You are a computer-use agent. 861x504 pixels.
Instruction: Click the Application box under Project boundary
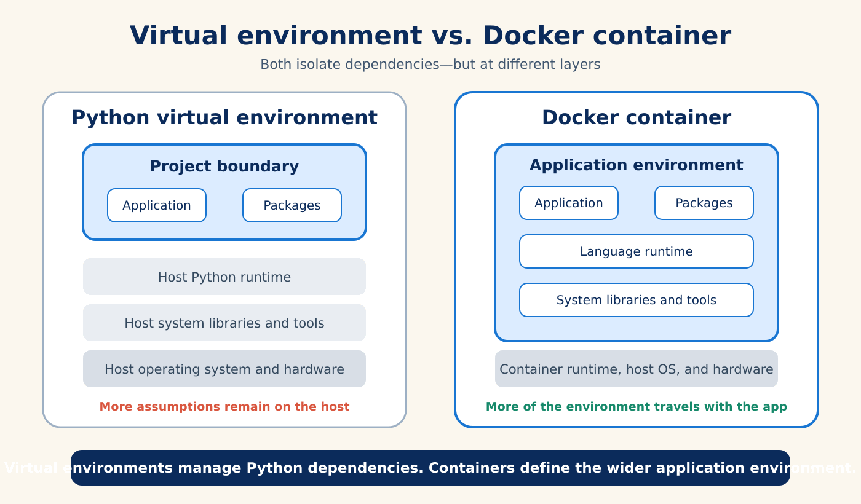click(x=157, y=205)
